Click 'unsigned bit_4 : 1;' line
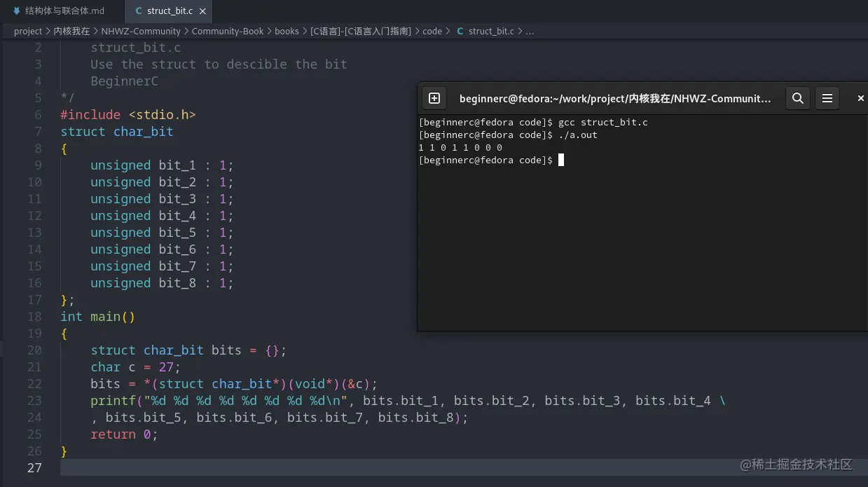The height and width of the screenshot is (487, 868). tap(162, 216)
